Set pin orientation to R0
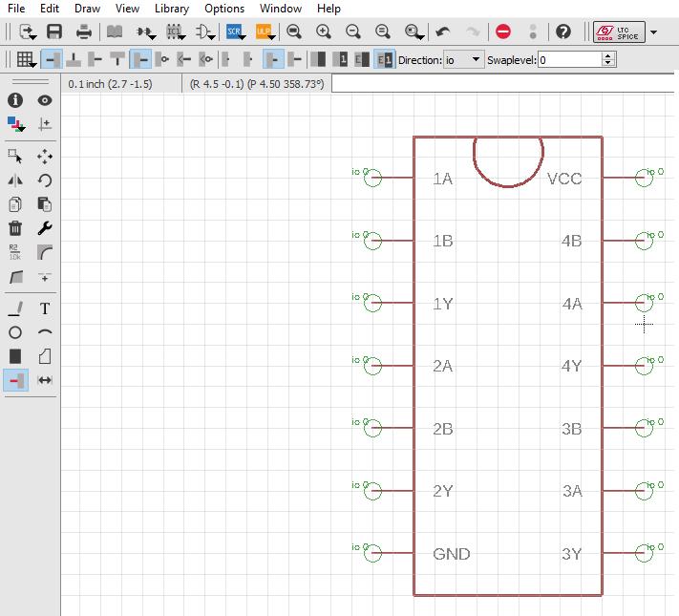 (x=52, y=59)
